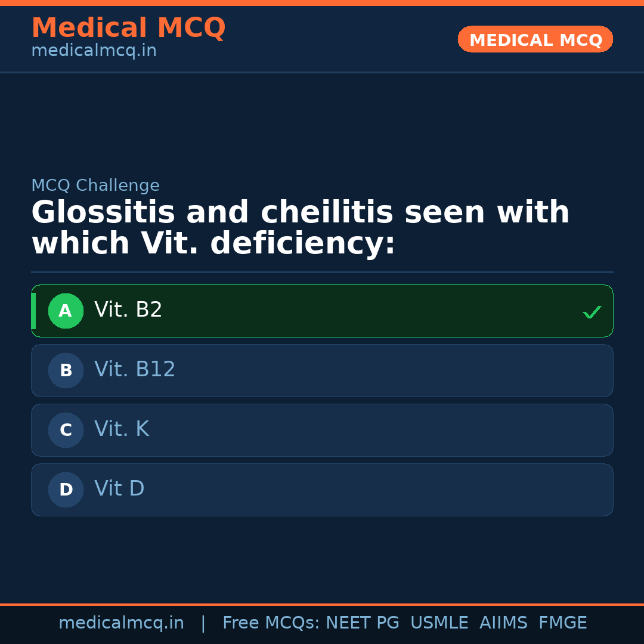Click the MCQ Challenge label
Image resolution: width=644 pixels, height=644 pixels.
pyautogui.click(x=95, y=185)
